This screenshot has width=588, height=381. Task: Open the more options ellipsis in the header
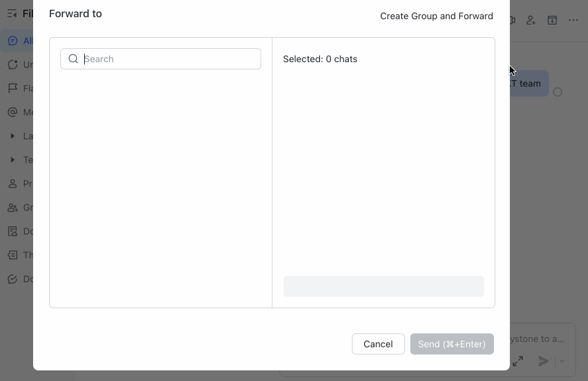pos(573,20)
